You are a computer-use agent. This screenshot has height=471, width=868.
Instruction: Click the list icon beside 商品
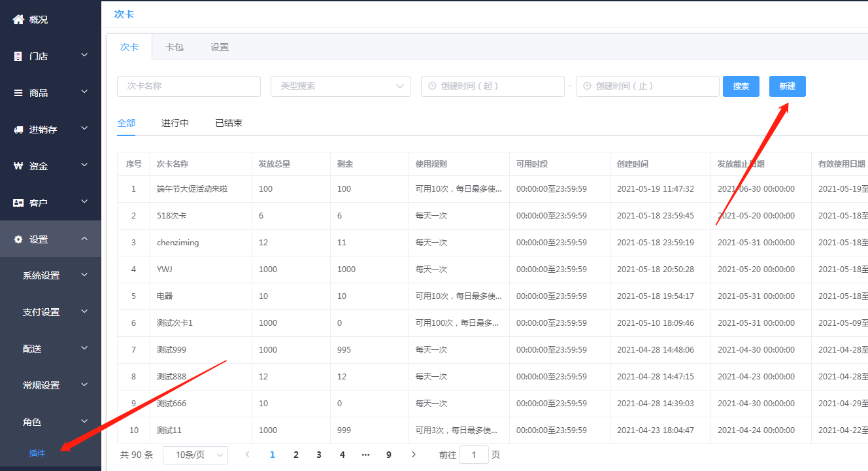click(18, 93)
